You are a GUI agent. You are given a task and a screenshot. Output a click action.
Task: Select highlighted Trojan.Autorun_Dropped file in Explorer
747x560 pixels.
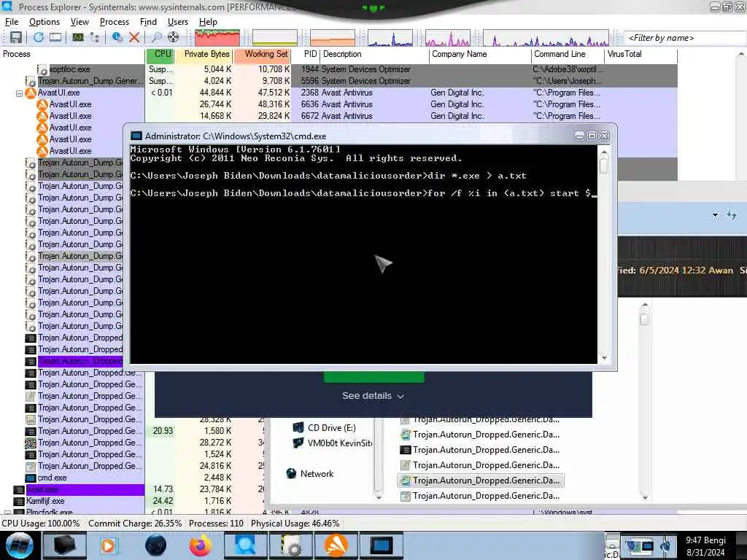tap(480, 481)
